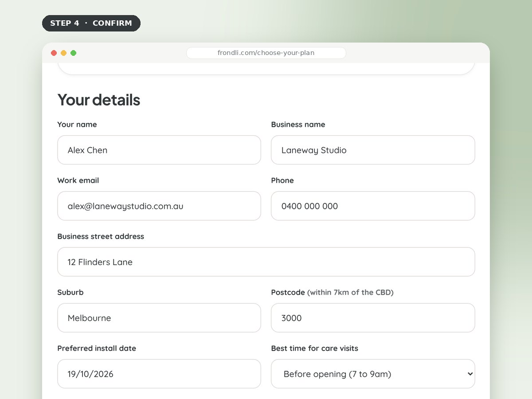This screenshot has height=399, width=532.
Task: Click the Phone number input field
Action: tap(373, 206)
